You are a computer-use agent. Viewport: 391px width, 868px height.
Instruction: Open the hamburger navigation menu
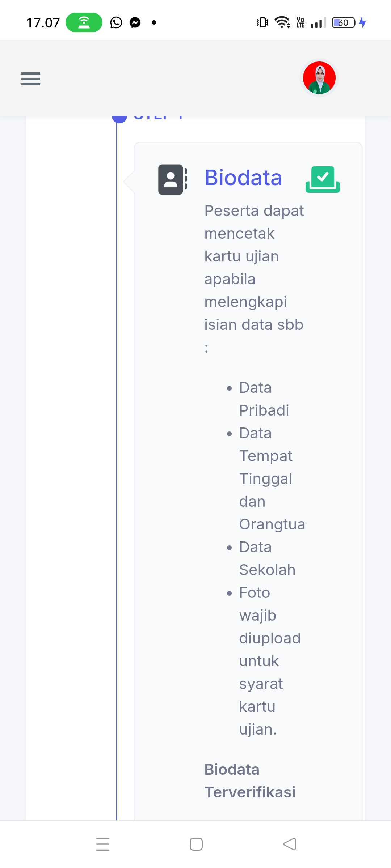(x=30, y=78)
